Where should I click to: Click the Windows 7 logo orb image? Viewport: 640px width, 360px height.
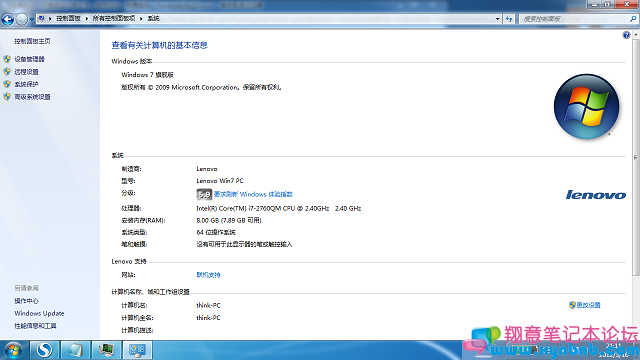(587, 107)
